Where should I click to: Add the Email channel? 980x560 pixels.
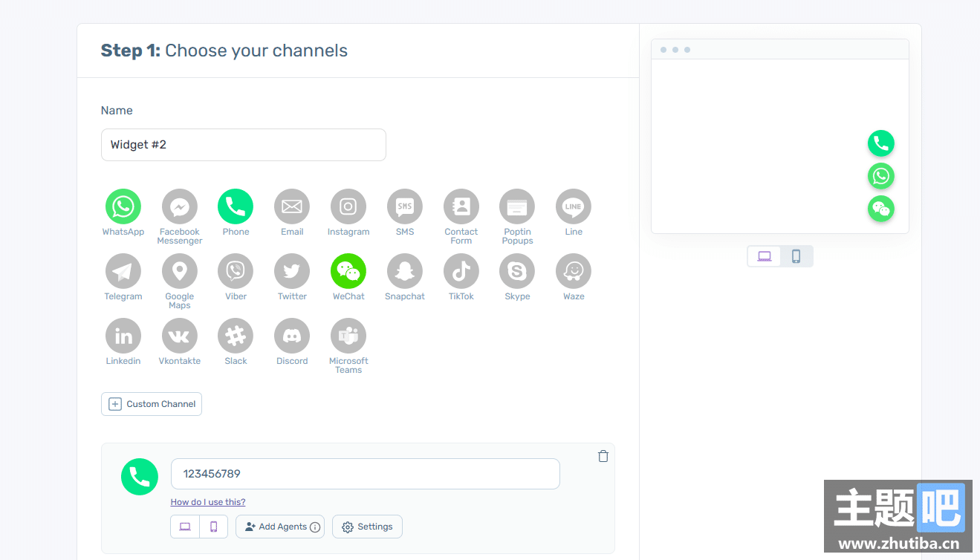click(x=292, y=206)
